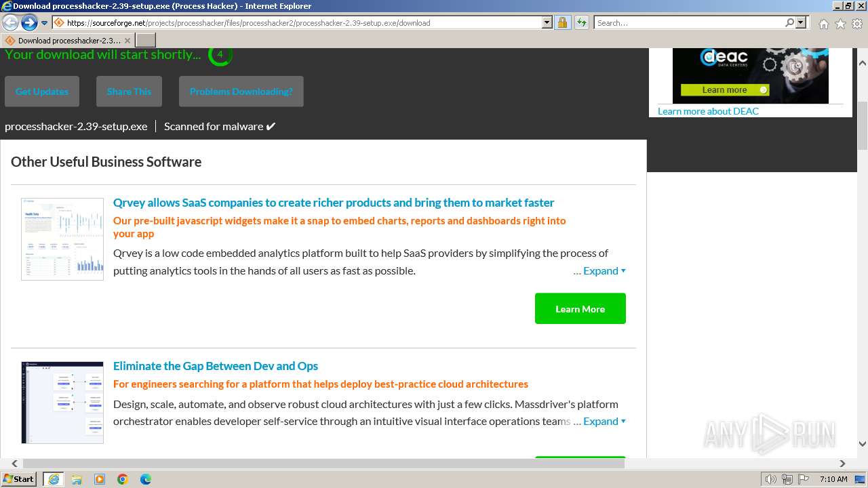The width and height of the screenshot is (868, 488).
Task: Click the 'Your download will start shortly...' text
Action: (103, 55)
